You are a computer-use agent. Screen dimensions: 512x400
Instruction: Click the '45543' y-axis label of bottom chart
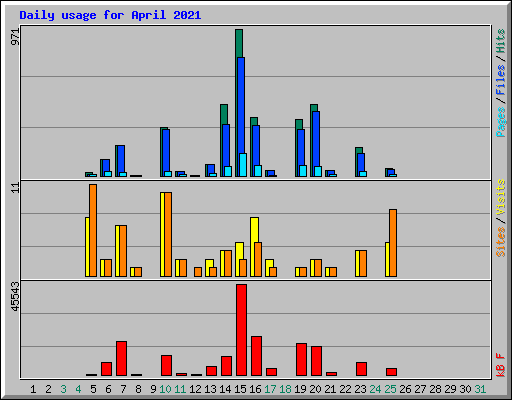point(15,297)
